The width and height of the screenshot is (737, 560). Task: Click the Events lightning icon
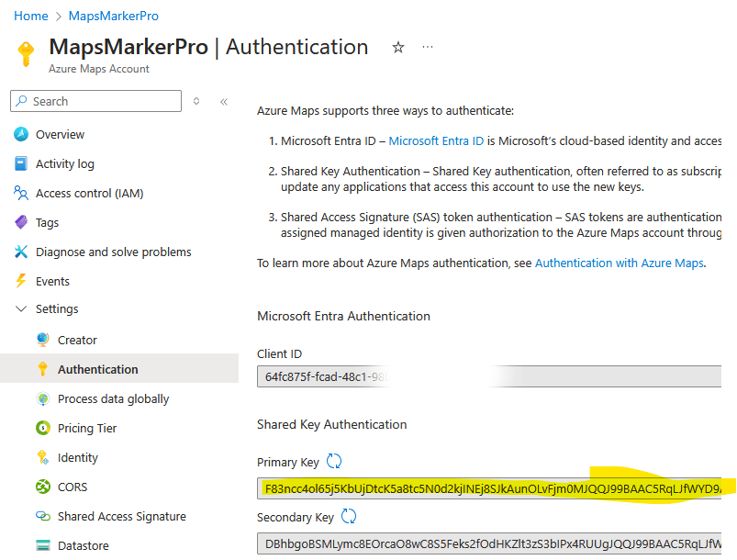[x=22, y=280]
